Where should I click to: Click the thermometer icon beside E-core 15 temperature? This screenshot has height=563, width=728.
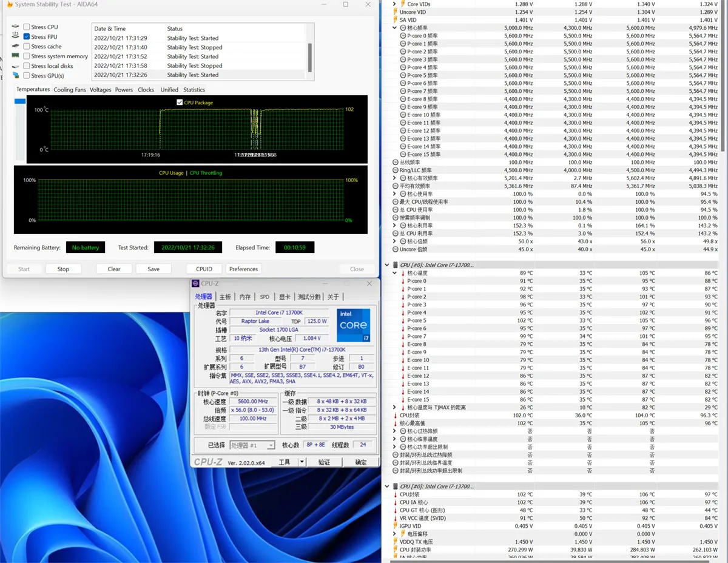[403, 399]
